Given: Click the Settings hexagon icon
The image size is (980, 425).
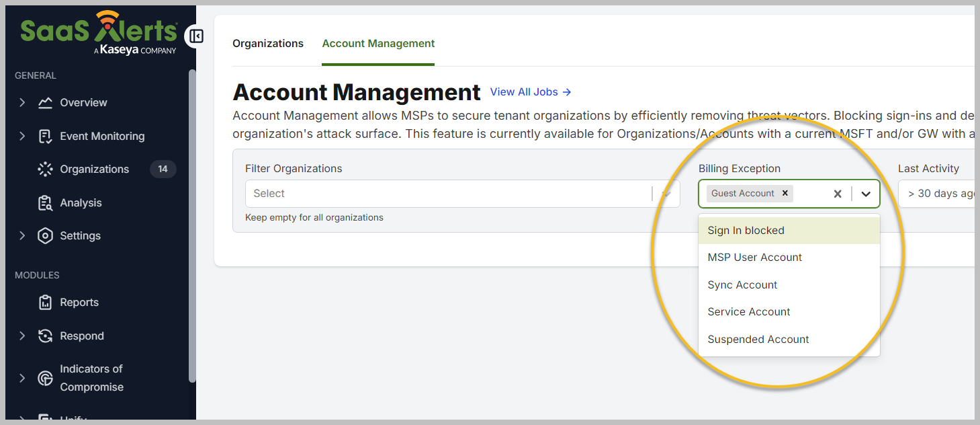Looking at the screenshot, I should click(45, 236).
